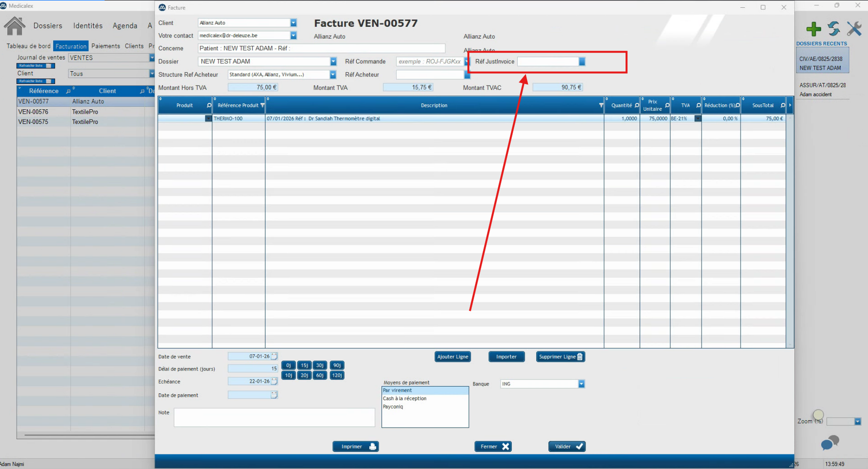Select the Cash à la réception payment option

pyautogui.click(x=404, y=399)
